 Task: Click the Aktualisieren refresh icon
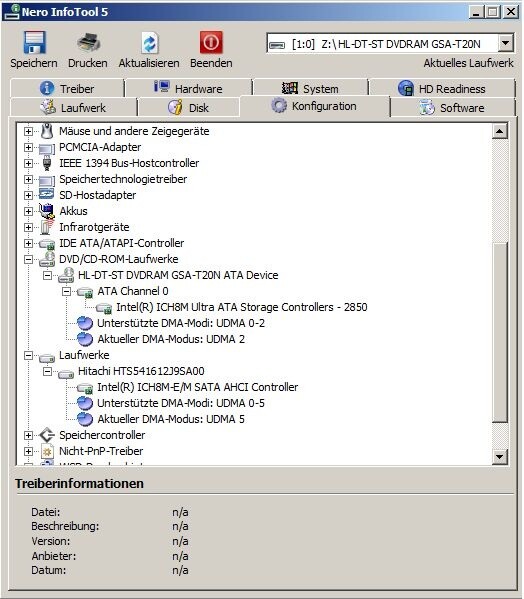[149, 42]
